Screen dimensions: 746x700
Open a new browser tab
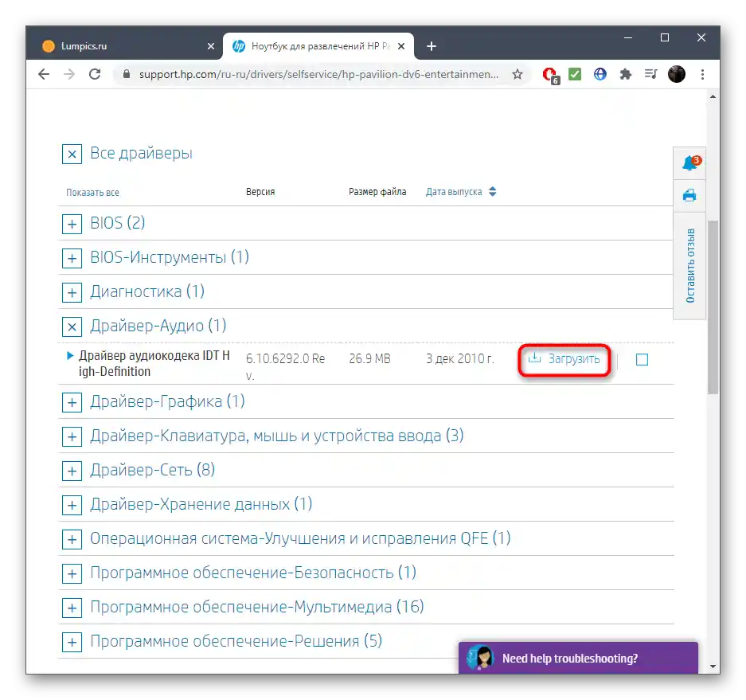coord(431,46)
